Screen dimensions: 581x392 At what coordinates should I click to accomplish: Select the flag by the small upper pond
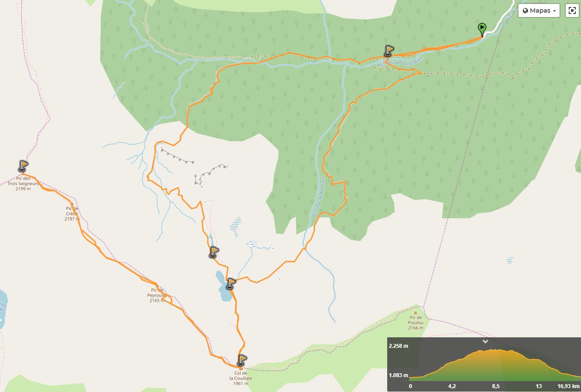pyautogui.click(x=213, y=251)
